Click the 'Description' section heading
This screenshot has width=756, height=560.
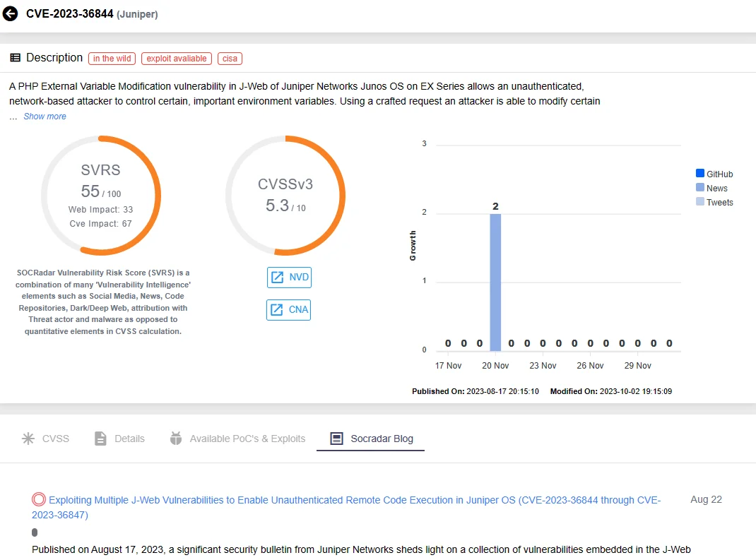pos(54,57)
